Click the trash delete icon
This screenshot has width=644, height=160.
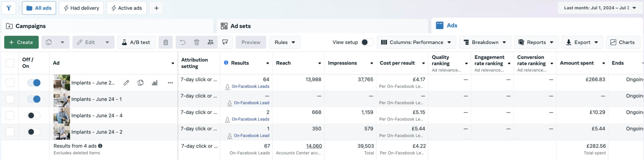point(196,42)
